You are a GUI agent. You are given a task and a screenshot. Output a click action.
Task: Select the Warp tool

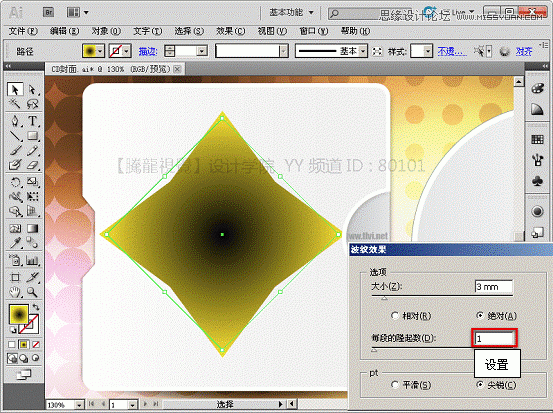click(x=15, y=196)
